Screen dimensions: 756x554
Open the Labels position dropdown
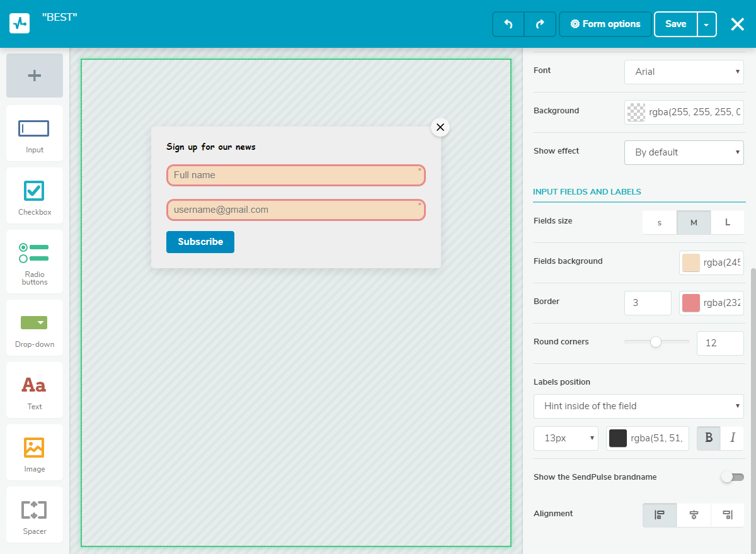[x=638, y=406]
